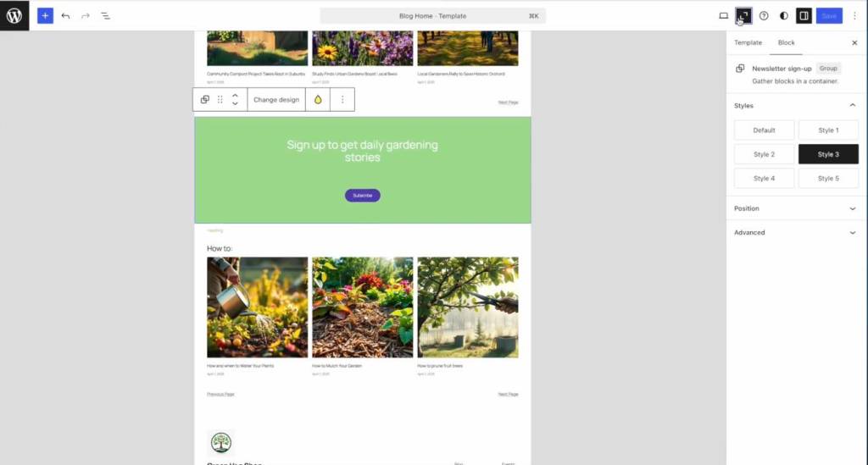Open block toolbar more options
The image size is (868, 465).
[342, 100]
